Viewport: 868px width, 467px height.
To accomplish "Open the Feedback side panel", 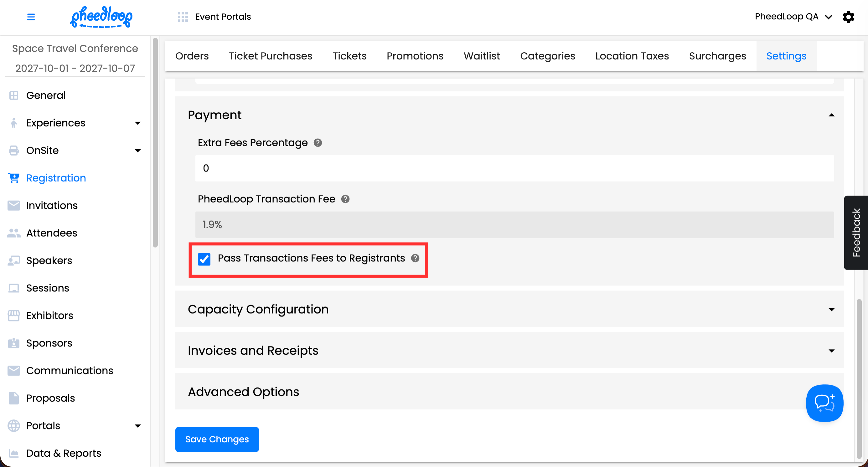I will point(856,233).
